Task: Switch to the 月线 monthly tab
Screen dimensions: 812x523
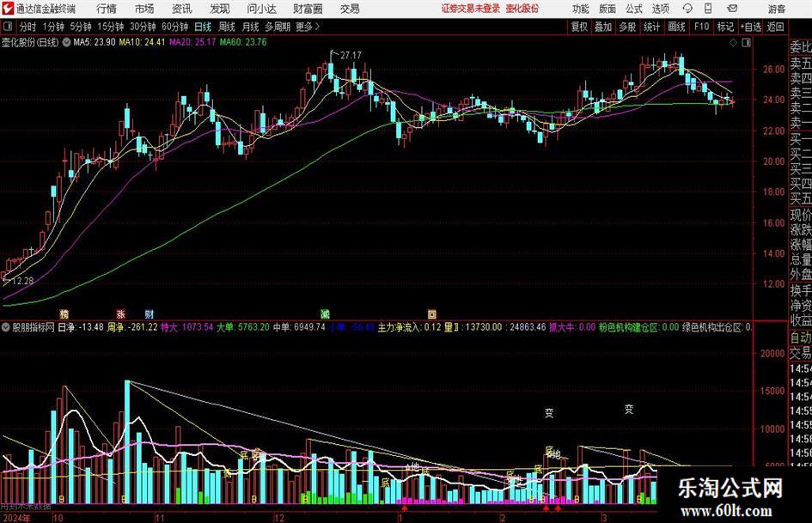Action: 251,27
